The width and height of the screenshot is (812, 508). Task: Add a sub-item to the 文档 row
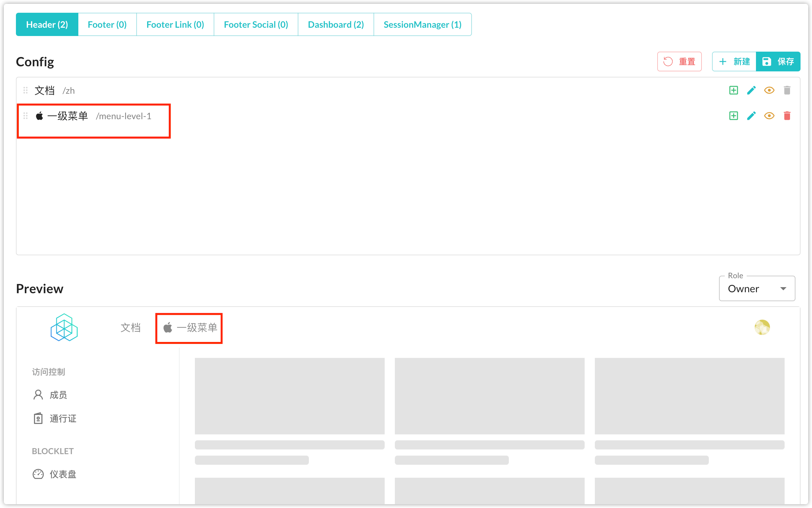pos(733,91)
